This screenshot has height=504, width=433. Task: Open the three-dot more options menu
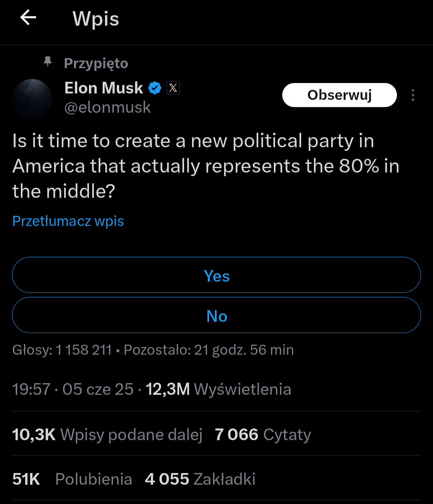pos(413,96)
